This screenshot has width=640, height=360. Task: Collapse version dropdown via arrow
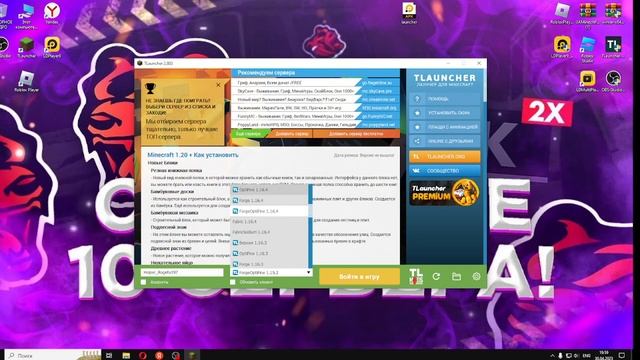tap(309, 272)
